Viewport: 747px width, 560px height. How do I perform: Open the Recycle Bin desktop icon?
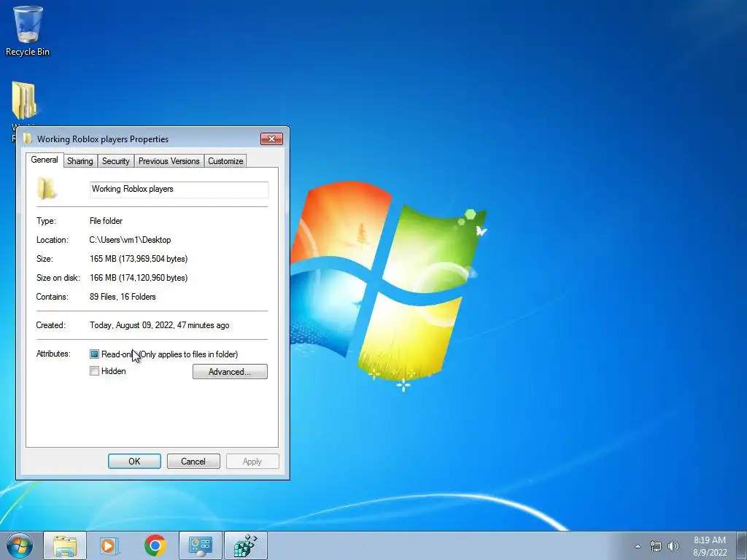point(28,31)
